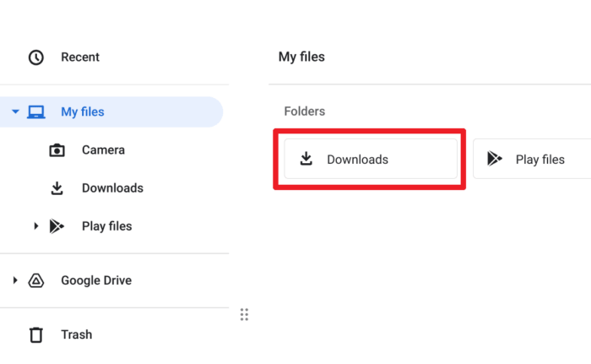
Task: Open the highlighted Downloads folder card
Action: point(371,159)
